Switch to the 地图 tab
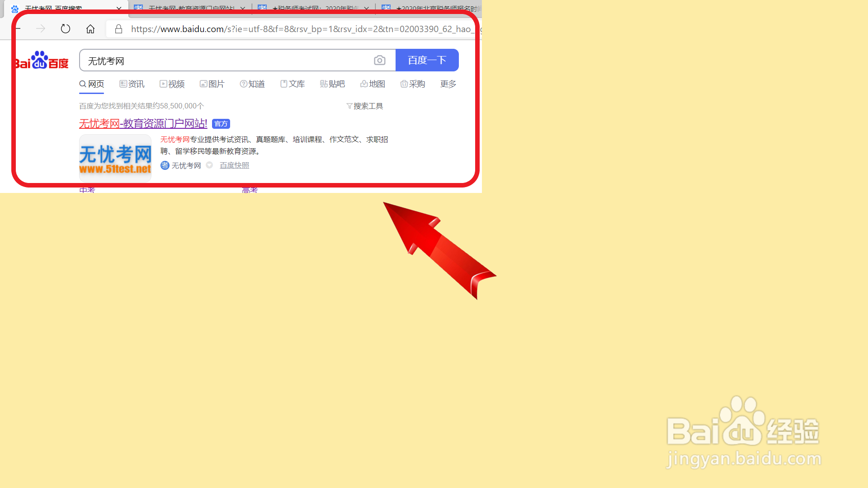Image resolution: width=868 pixels, height=488 pixels. (x=373, y=84)
